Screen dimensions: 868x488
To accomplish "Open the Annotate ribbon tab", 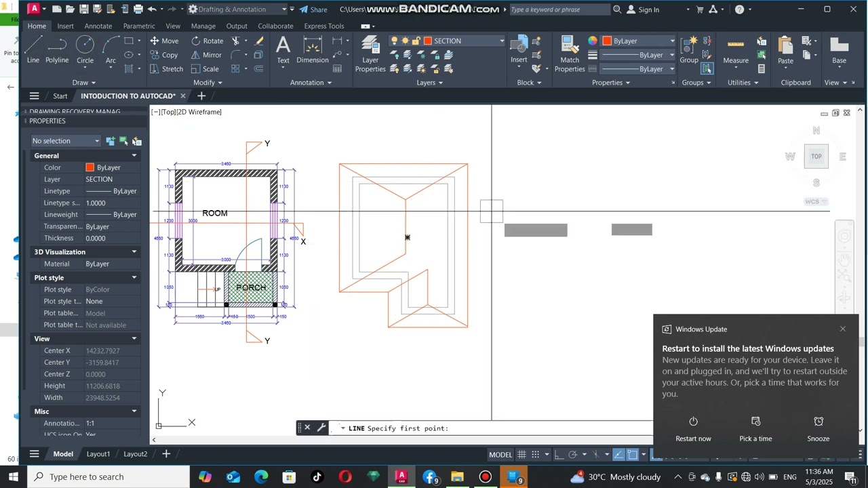I will [x=98, y=26].
